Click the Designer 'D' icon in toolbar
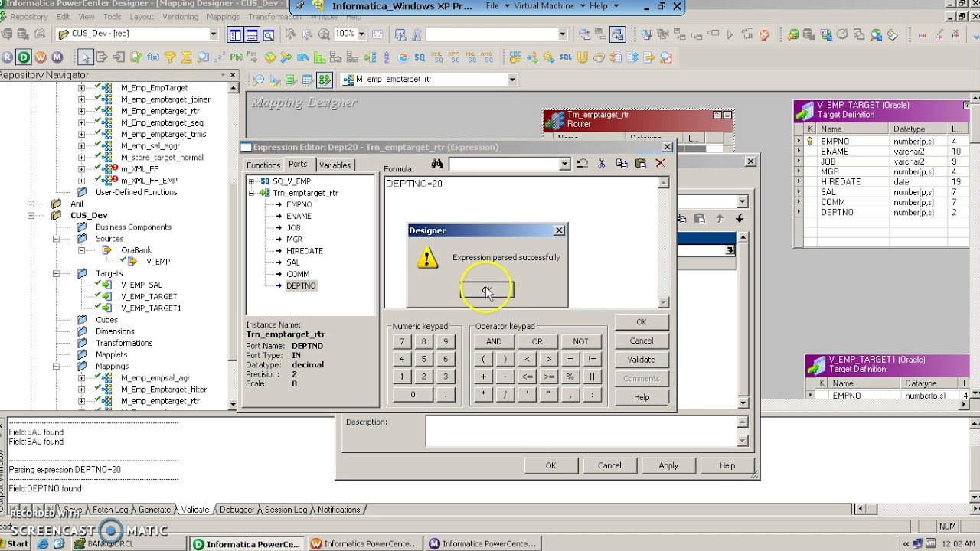Viewport: 980px width, 551px height. point(24,57)
